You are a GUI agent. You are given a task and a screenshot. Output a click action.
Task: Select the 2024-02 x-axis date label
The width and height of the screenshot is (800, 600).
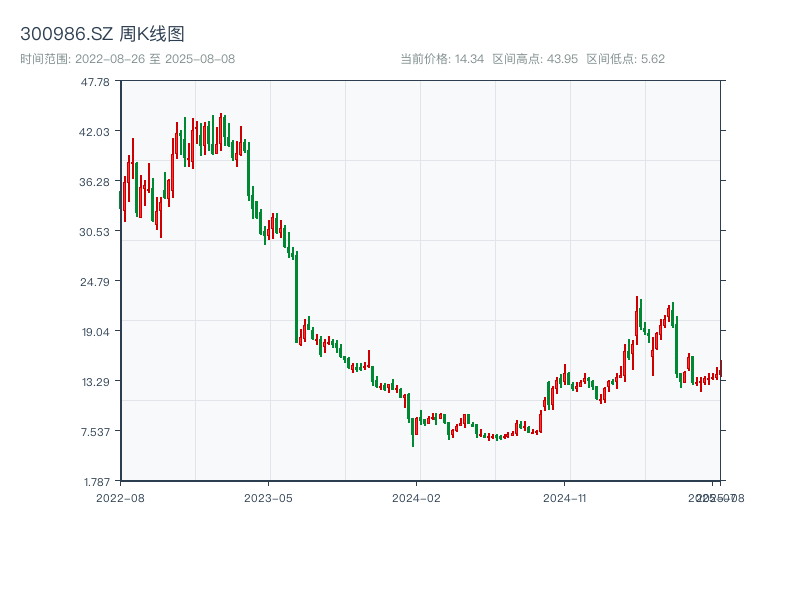tap(417, 497)
